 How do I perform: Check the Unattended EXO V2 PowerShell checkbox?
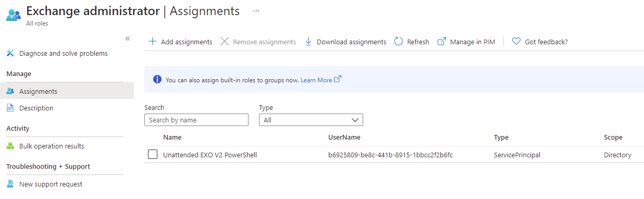(153, 155)
